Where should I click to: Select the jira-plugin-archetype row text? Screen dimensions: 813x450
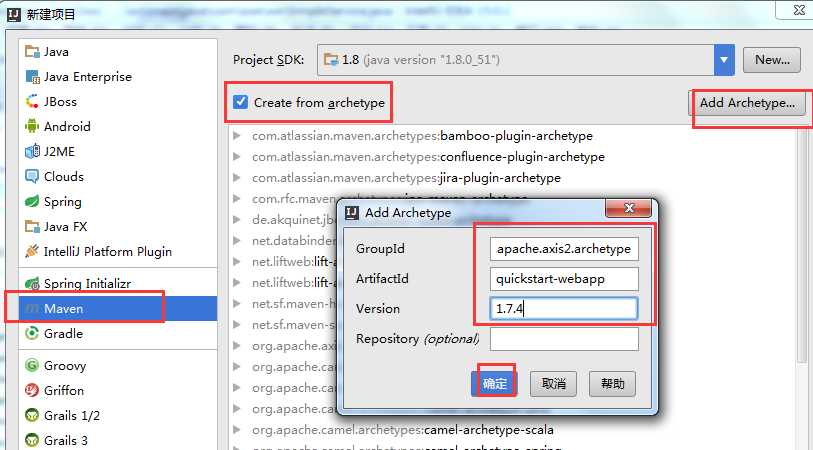pos(406,178)
